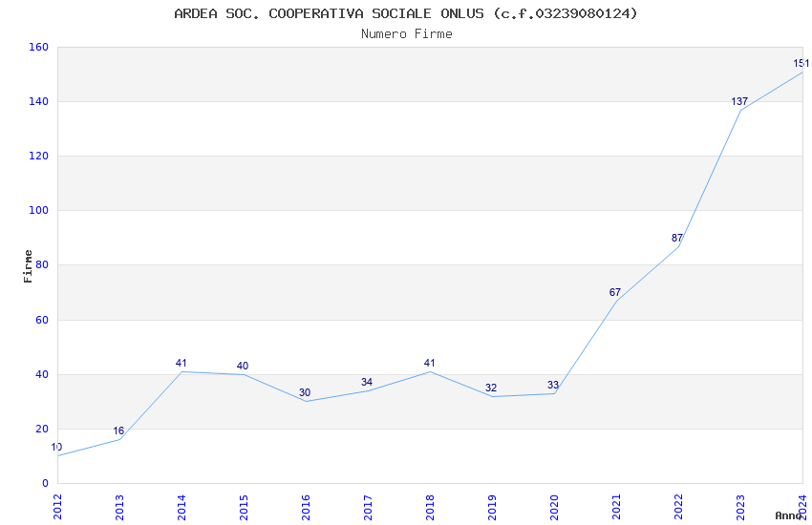Click the x-axis year 2024
This screenshot has width=812, height=525.
pos(802,507)
